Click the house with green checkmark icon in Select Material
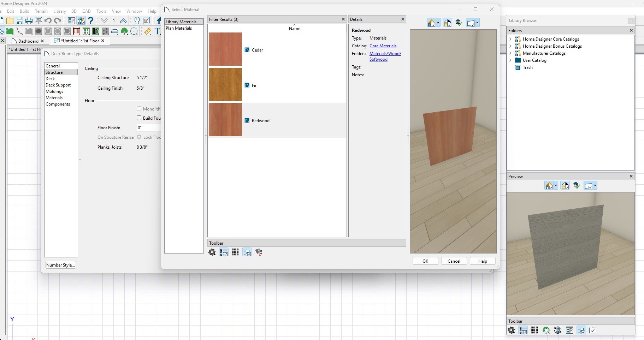644x340 pixels. pos(459,23)
